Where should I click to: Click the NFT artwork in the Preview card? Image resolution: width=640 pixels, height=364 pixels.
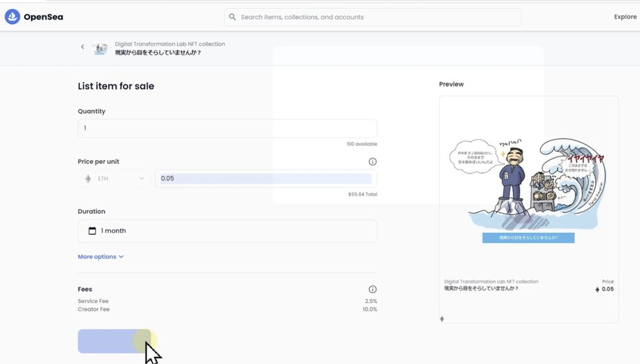[x=529, y=190]
